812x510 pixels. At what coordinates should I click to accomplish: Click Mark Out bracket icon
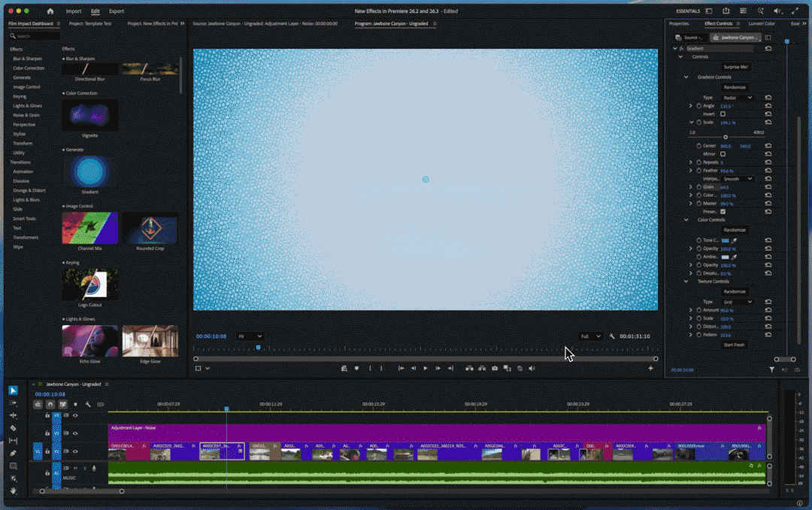(x=381, y=368)
